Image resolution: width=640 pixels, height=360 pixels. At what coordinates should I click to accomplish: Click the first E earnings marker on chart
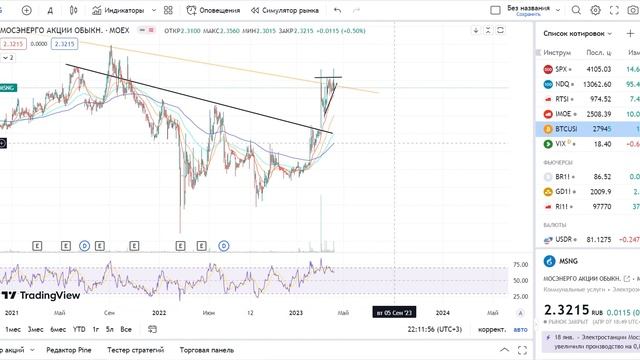pos(37,246)
